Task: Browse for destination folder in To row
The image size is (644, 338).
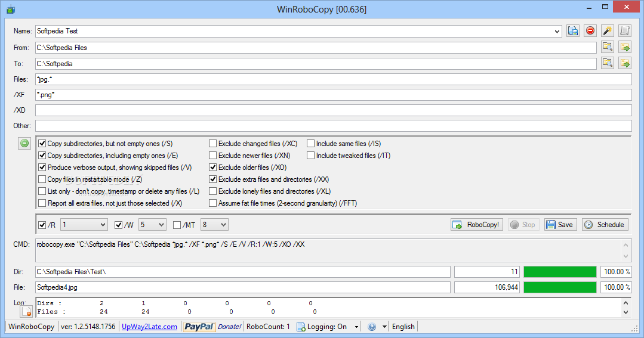Action: pos(608,63)
